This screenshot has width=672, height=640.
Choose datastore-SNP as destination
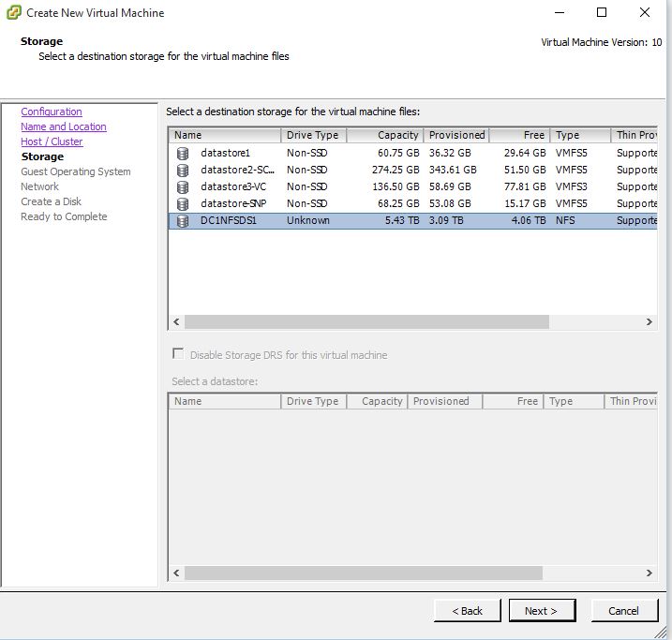point(413,203)
